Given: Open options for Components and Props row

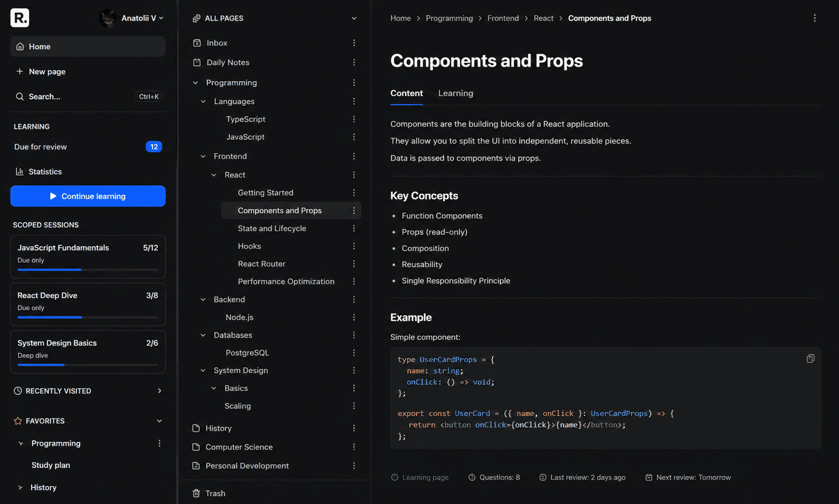Looking at the screenshot, I should tap(354, 211).
